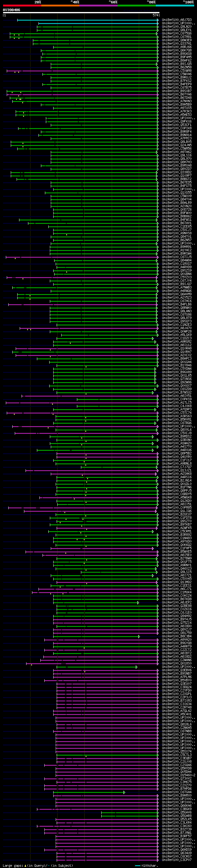197x868 pixels.
Task: Open hit UniRef100_A8J7D3
Action: pos(177,20)
